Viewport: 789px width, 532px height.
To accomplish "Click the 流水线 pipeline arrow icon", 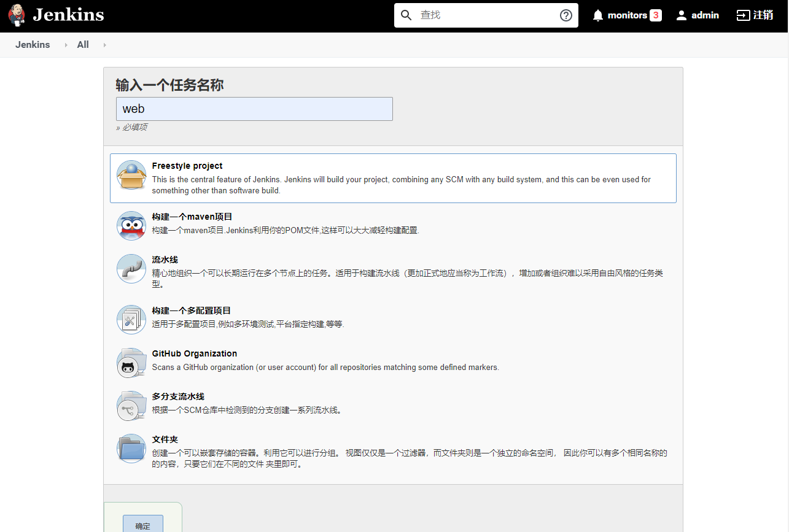I will pos(131,268).
